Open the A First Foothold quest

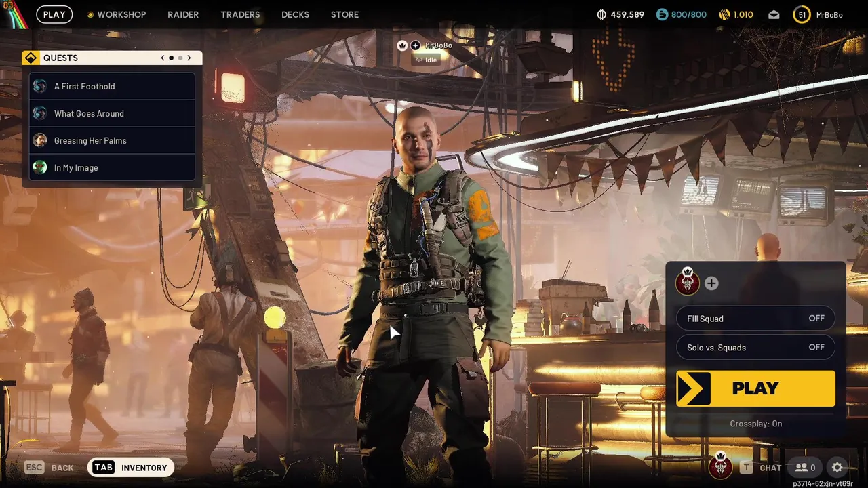(x=112, y=86)
